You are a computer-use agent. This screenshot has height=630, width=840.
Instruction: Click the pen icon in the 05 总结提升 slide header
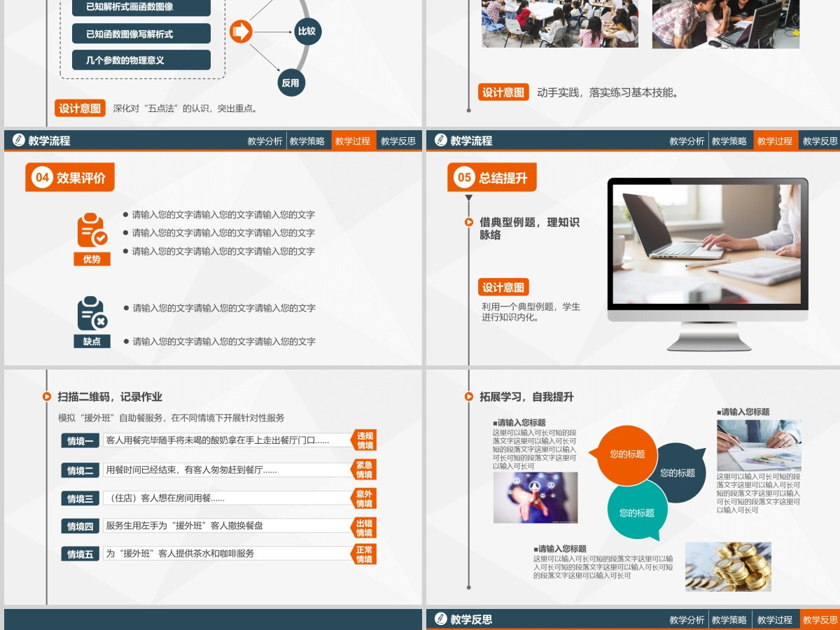click(440, 140)
